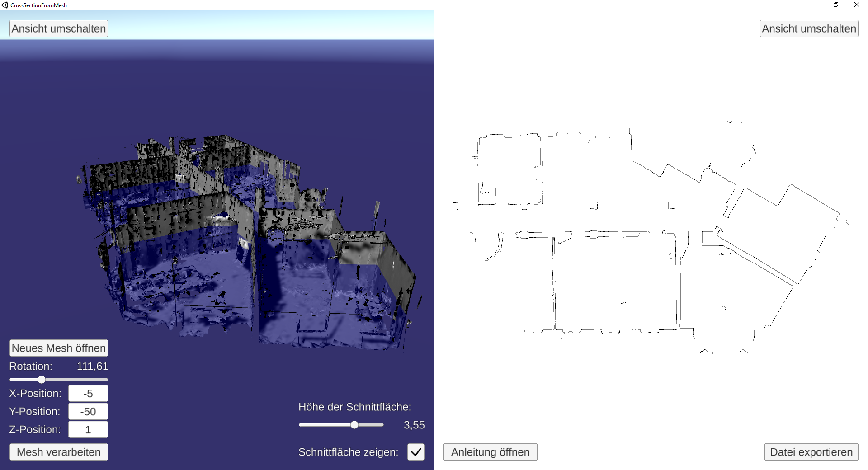Viewport: 868px width, 470px height.
Task: Focus the Z-Position input field
Action: click(x=88, y=430)
